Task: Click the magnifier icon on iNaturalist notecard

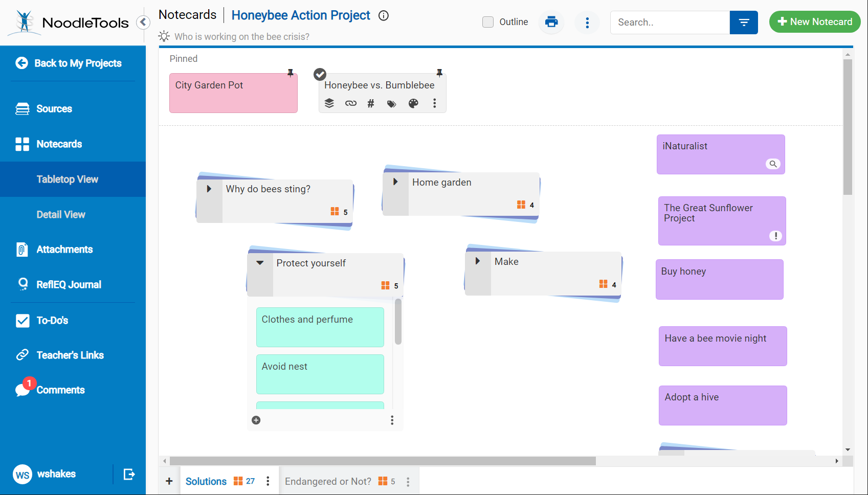Action: (x=773, y=164)
